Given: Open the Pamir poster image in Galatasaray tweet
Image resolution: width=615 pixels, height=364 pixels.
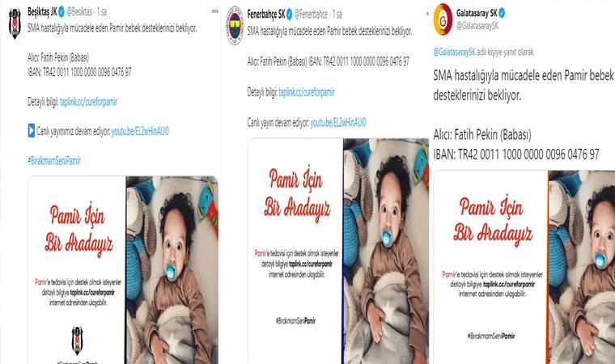Looking at the screenshot, I should (524, 267).
